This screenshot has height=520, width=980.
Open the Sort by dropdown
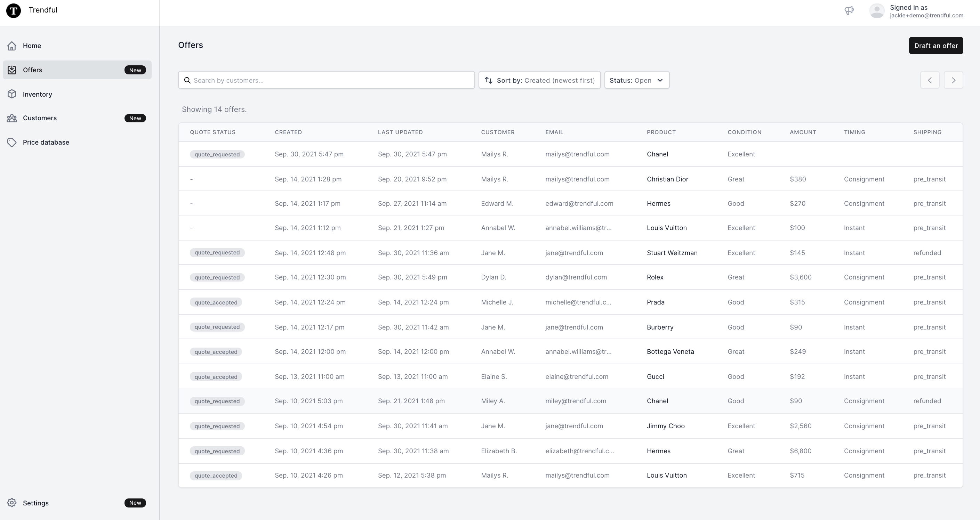539,80
